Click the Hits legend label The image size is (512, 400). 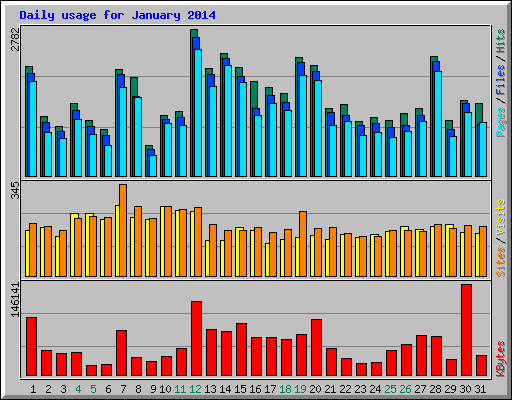tap(501, 41)
